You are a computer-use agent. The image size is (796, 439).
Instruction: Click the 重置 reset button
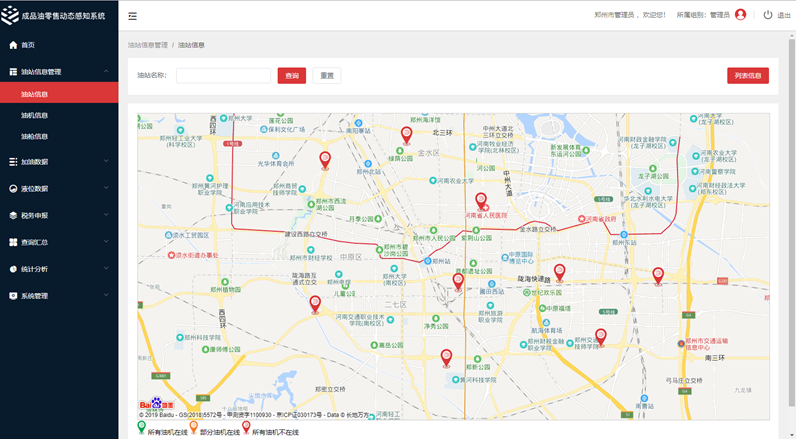pos(327,76)
